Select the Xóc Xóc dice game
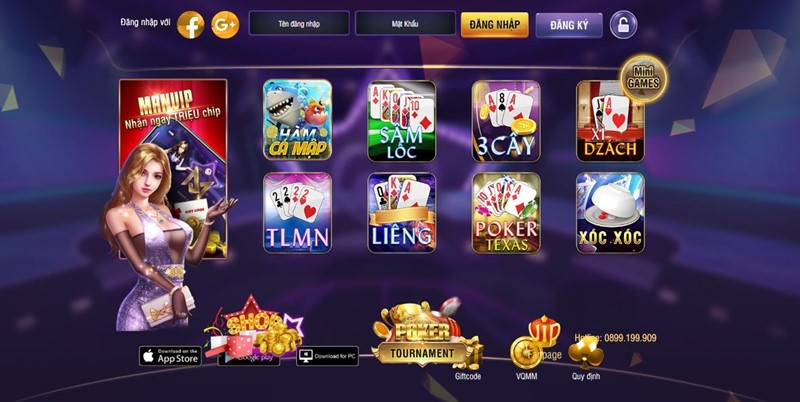The image size is (800, 402). coord(610,213)
